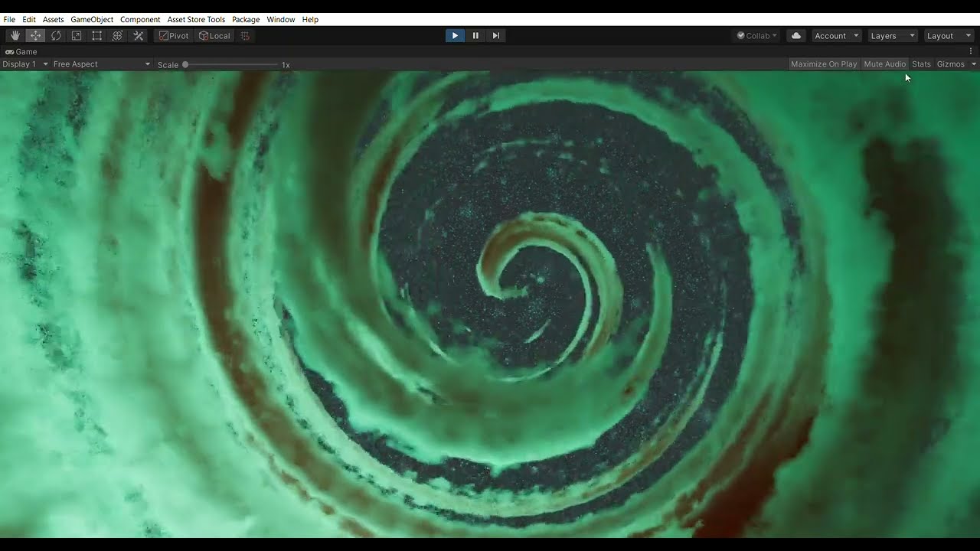
Task: Open the File menu
Action: coord(9,19)
